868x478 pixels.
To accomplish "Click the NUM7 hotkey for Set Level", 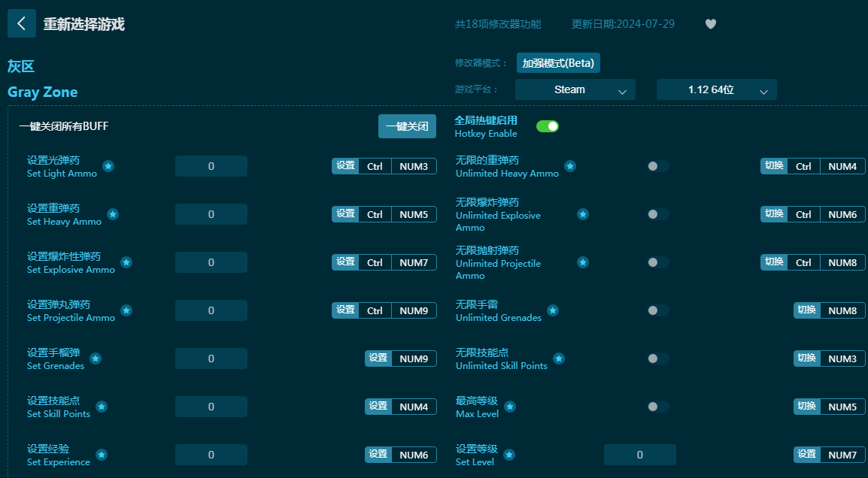I will [842, 455].
